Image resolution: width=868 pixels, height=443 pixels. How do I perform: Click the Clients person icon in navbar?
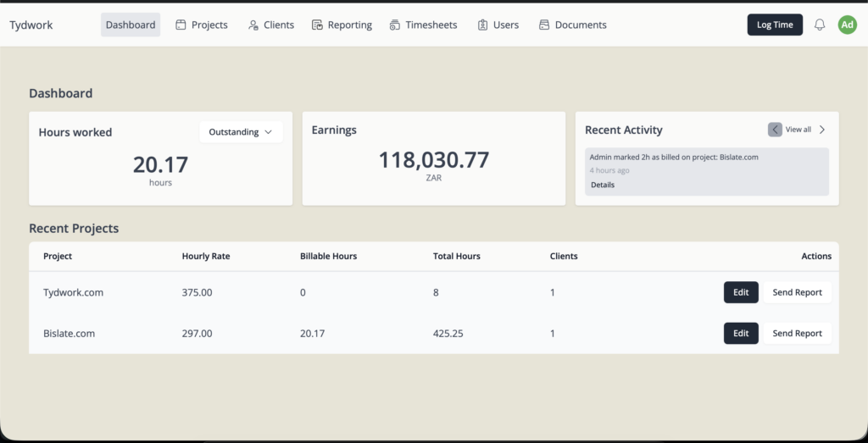253,25
